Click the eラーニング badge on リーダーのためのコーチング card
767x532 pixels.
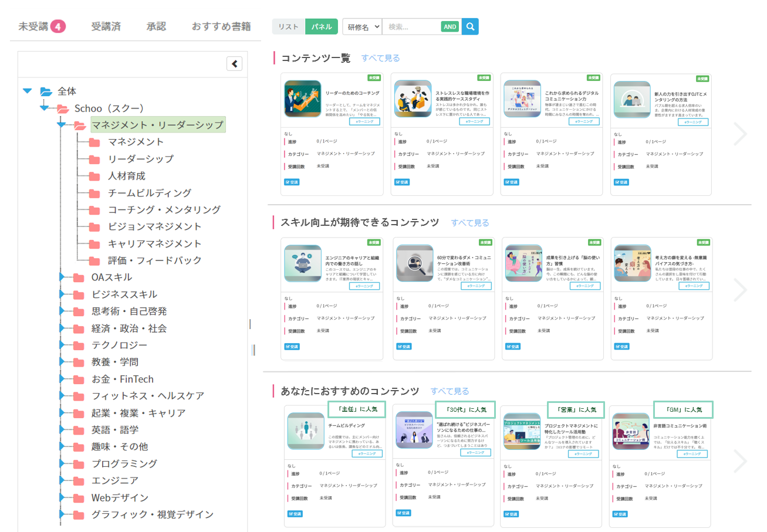(363, 121)
